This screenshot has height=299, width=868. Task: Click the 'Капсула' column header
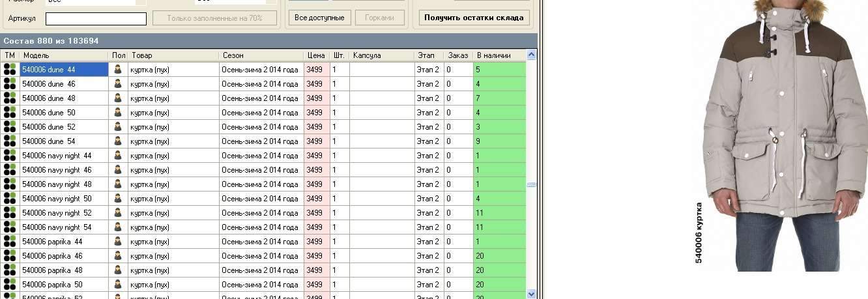tap(382, 55)
